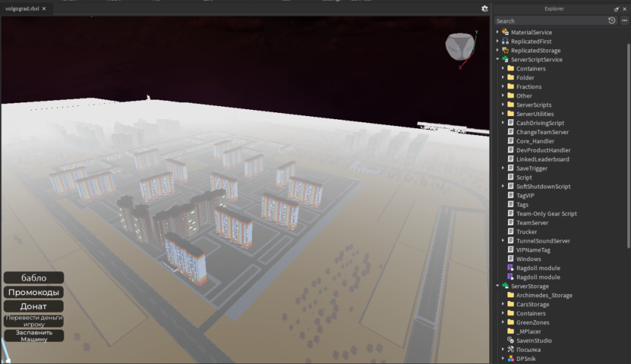This screenshot has width=631, height=364.
Task: Expand the ServerUtilities folder
Action: click(503, 114)
